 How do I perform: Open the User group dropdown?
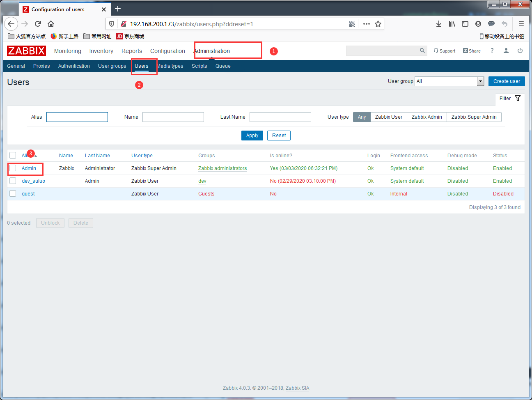(449, 81)
